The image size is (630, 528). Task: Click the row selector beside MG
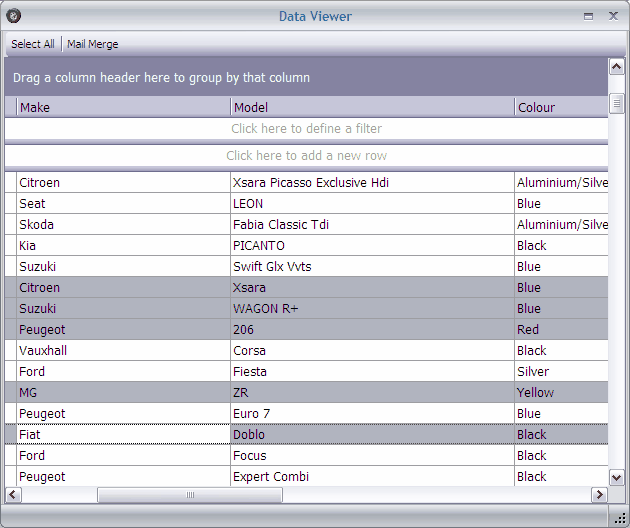tap(11, 392)
